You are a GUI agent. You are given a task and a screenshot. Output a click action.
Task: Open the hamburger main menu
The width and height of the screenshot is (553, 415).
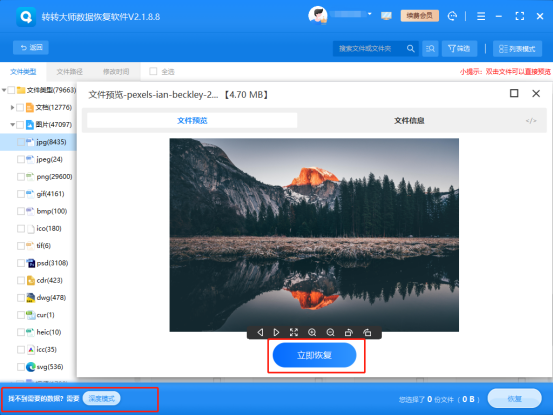pos(481,16)
